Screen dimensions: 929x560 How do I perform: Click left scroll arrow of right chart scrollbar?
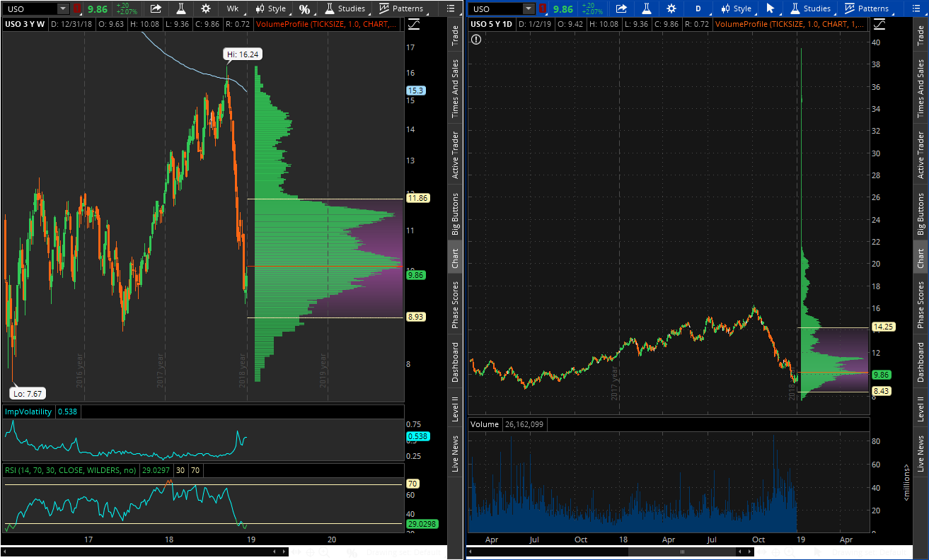pyautogui.click(x=471, y=552)
